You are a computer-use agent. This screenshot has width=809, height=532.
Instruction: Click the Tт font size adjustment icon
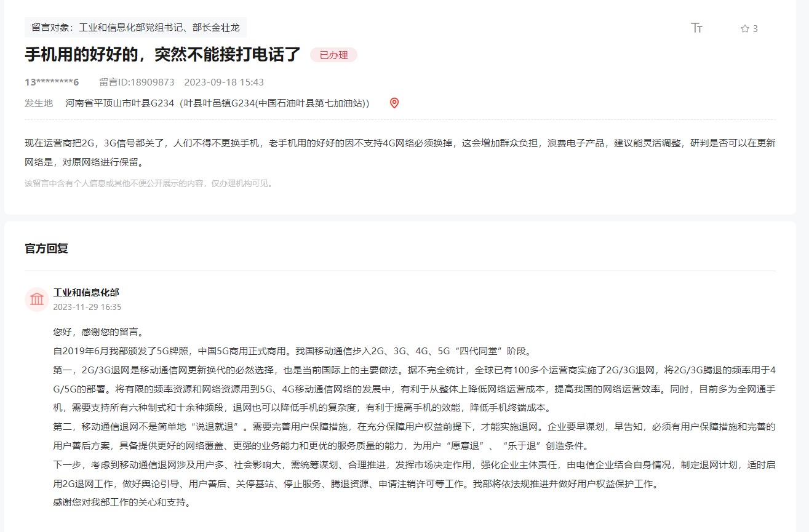coord(697,28)
